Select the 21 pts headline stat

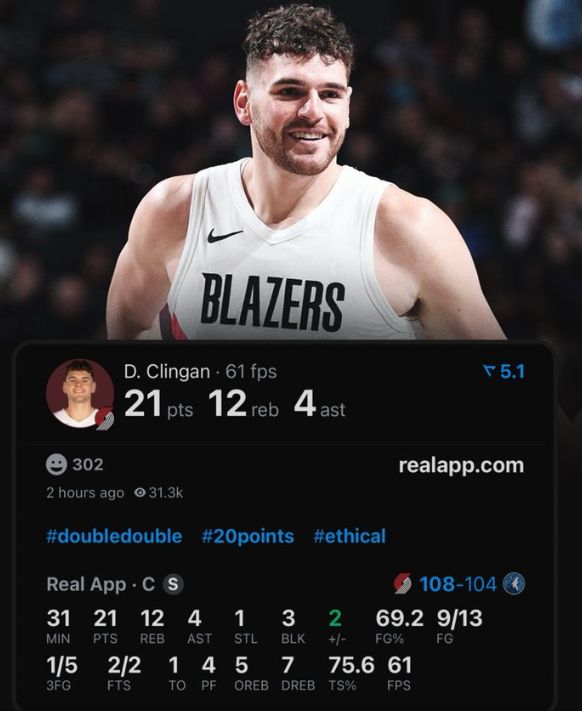tap(159, 404)
